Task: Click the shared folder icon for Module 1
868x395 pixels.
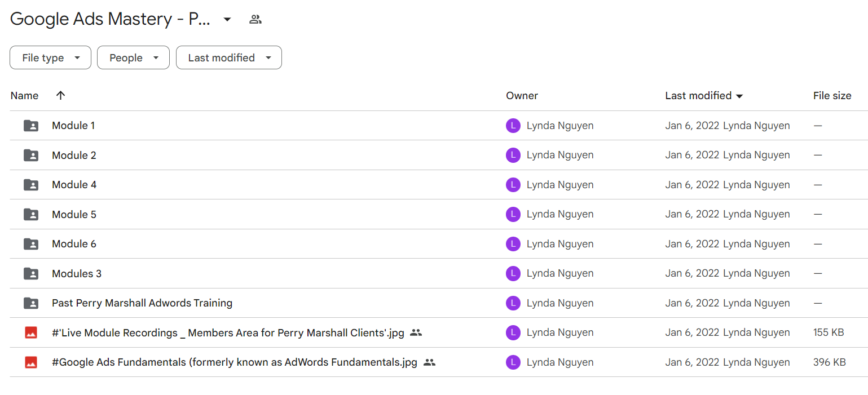Action: coord(31,126)
